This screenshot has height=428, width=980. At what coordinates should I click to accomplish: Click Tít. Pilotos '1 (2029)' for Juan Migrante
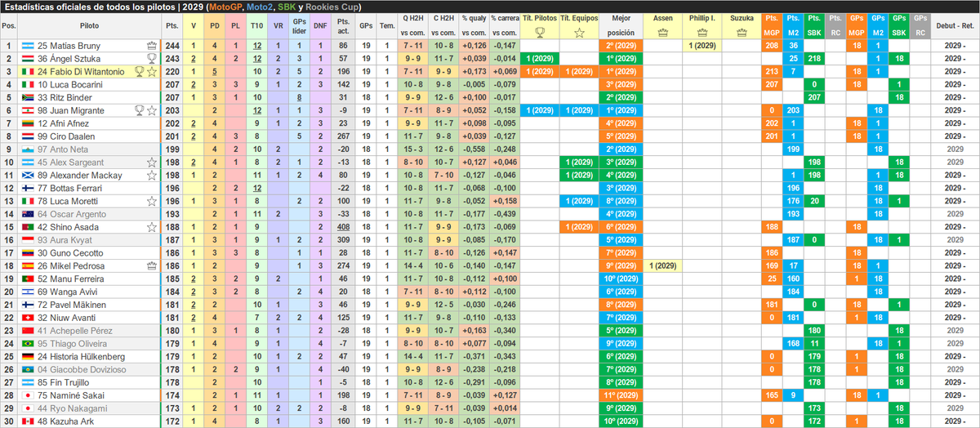(x=539, y=110)
